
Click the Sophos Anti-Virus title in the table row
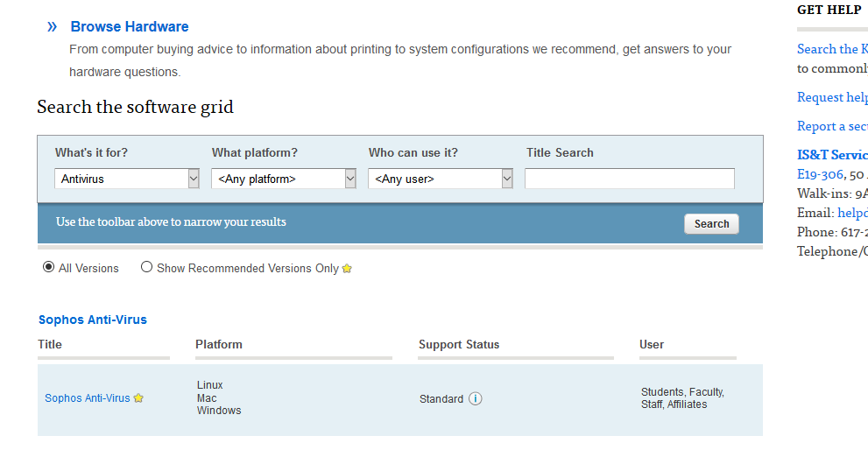tap(88, 398)
